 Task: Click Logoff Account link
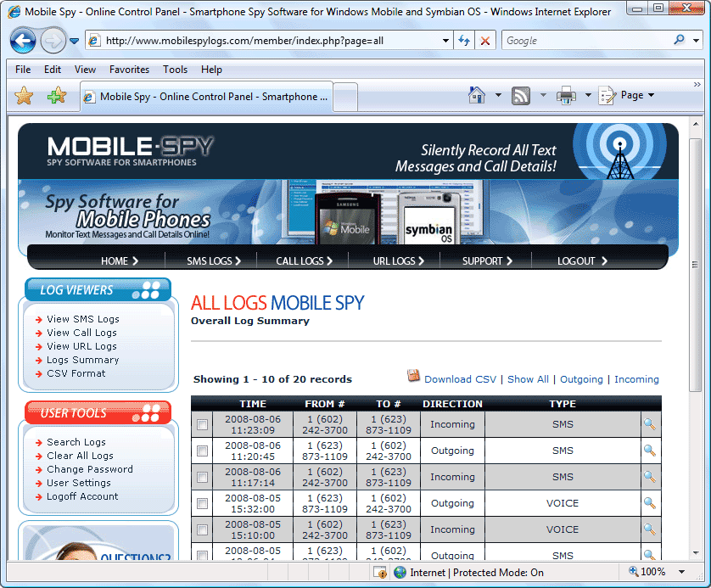82,496
